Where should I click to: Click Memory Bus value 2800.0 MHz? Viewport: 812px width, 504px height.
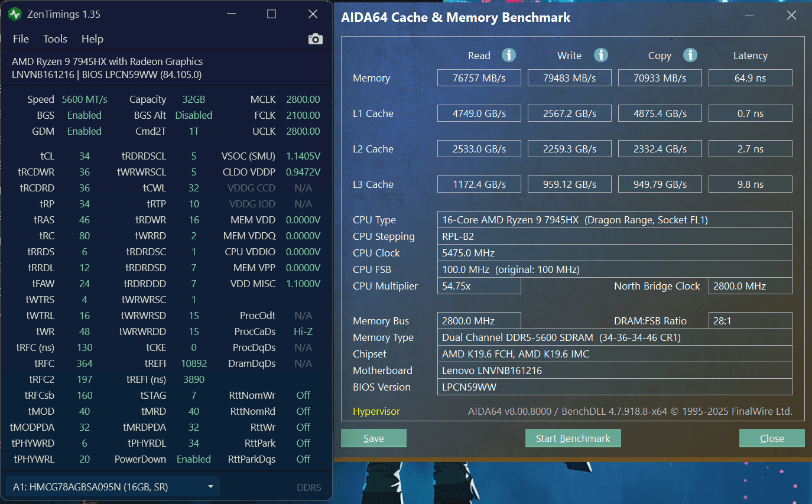(x=479, y=321)
